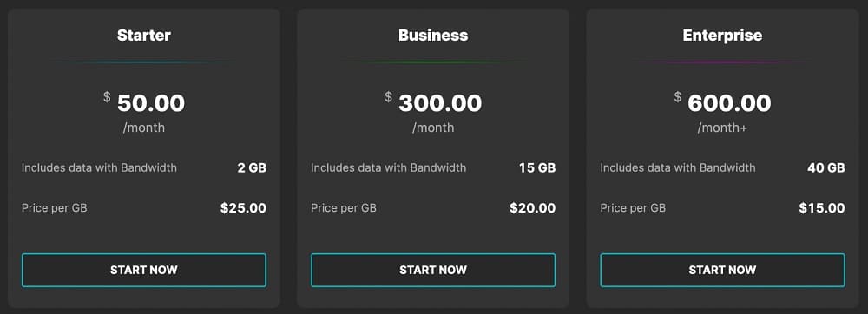
Task: Click the /month+ label under Enterprise
Action: coord(722,128)
